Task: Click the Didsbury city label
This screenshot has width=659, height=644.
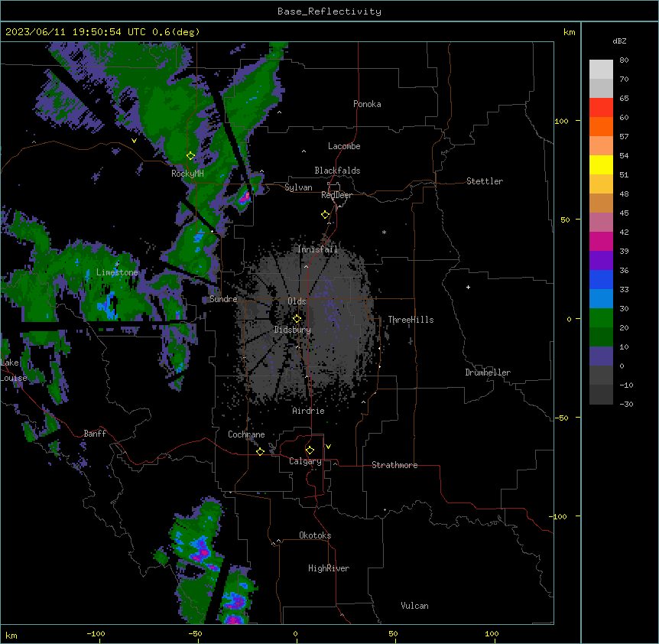Action: [x=293, y=330]
